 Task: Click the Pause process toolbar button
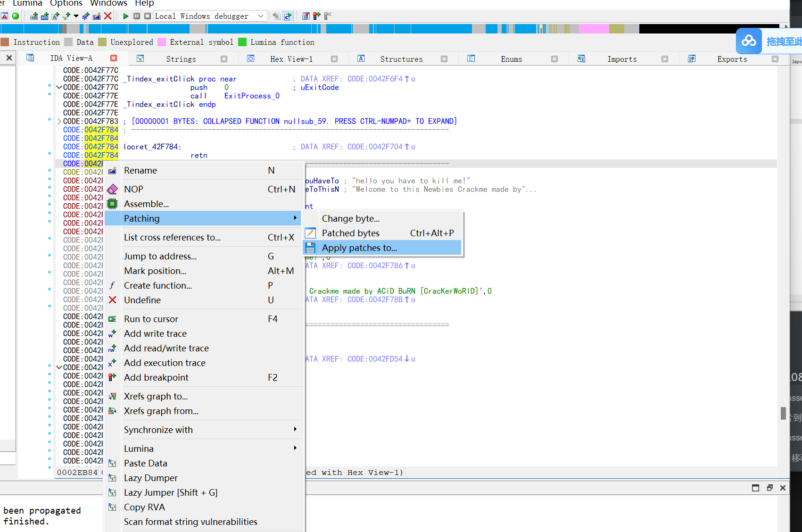pos(137,16)
